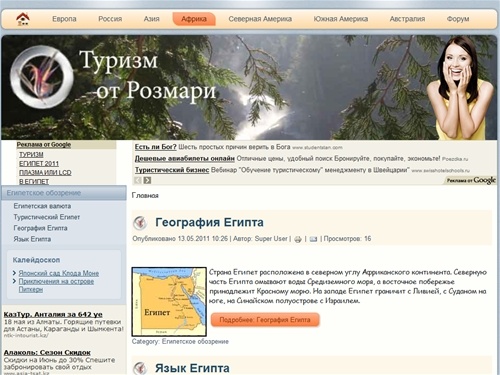
Task: Click the Калейдоскоп section heading
Action: 36,260
